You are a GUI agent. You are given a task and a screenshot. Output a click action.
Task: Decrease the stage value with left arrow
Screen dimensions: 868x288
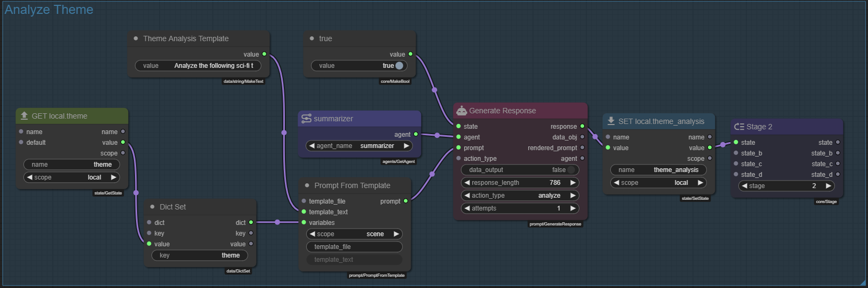(x=744, y=186)
